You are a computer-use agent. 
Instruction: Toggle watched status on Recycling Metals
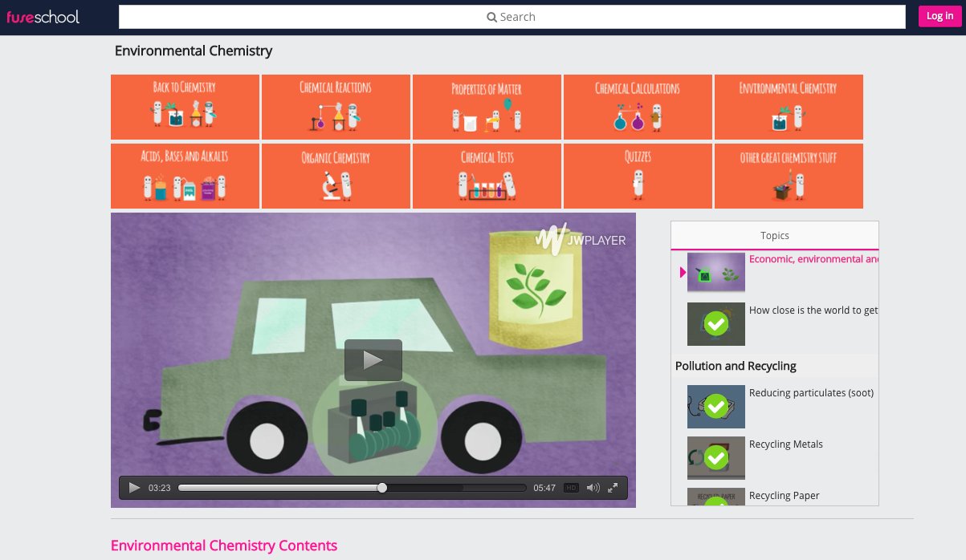pyautogui.click(x=715, y=457)
